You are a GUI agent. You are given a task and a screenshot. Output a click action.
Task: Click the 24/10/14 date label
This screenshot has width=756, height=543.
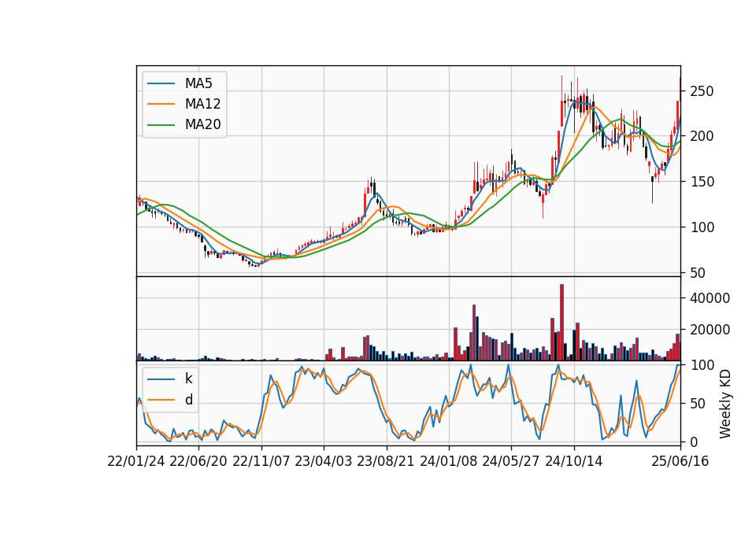coord(574,462)
